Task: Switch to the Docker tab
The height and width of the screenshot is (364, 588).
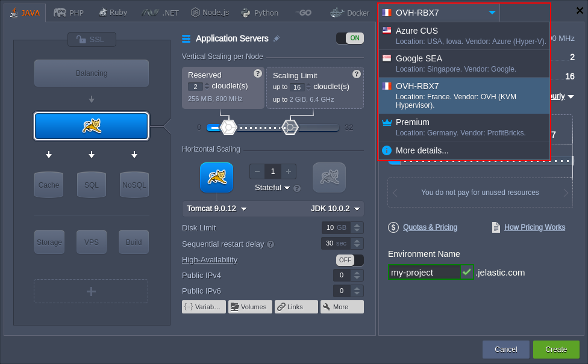Action: coord(349,11)
